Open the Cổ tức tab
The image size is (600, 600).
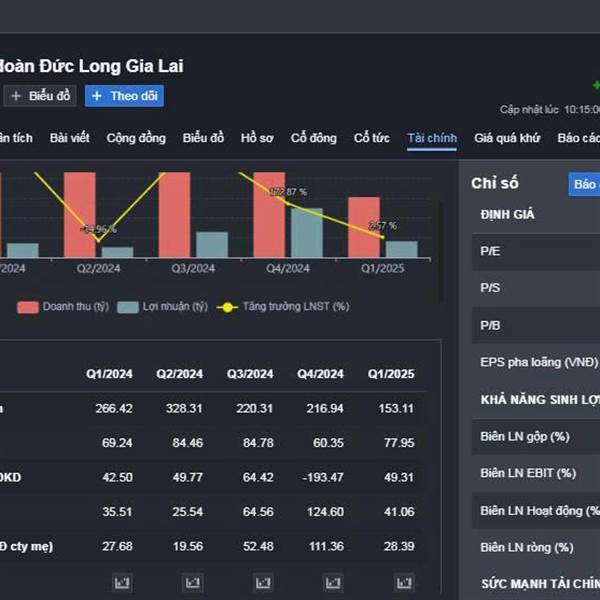click(372, 138)
